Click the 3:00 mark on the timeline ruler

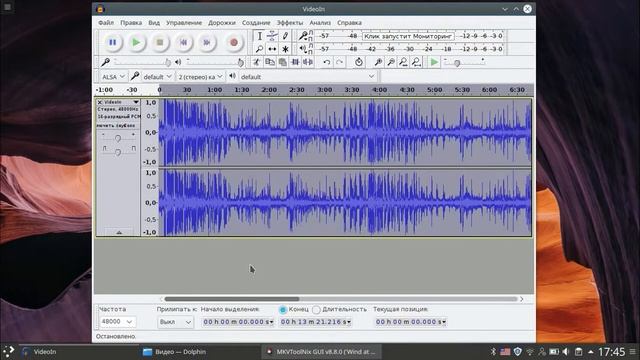324,90
